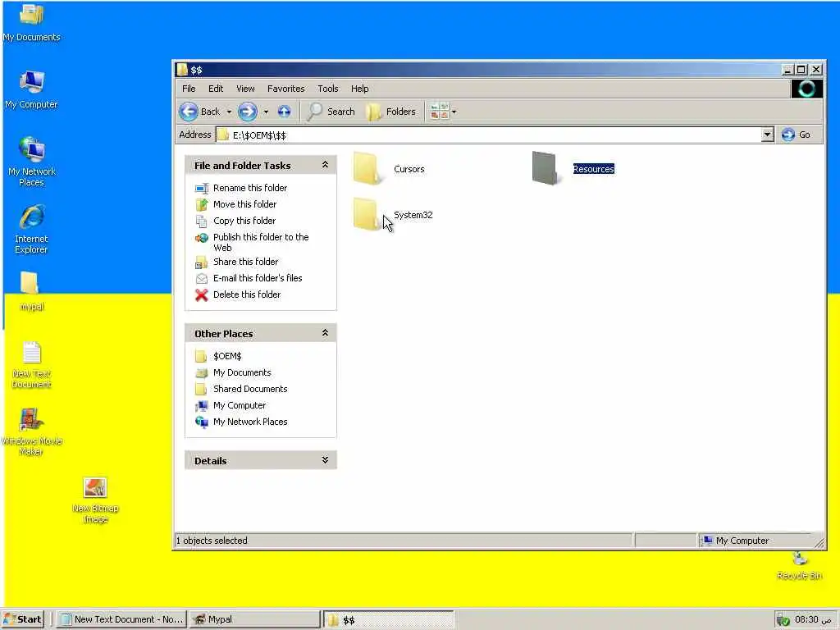Click status bar text '1 objects selected'
Viewport: 840px width, 630px height.
(x=212, y=541)
